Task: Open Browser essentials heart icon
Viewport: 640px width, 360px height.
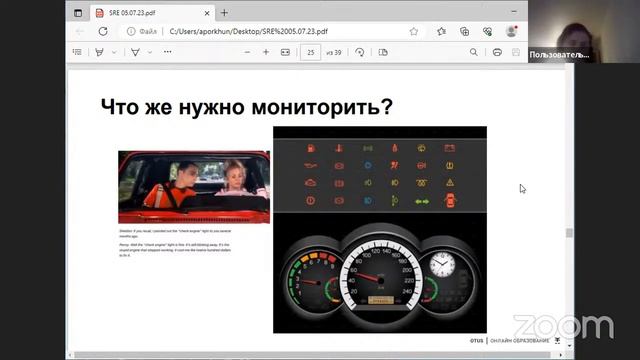Action: pyautogui.click(x=487, y=31)
